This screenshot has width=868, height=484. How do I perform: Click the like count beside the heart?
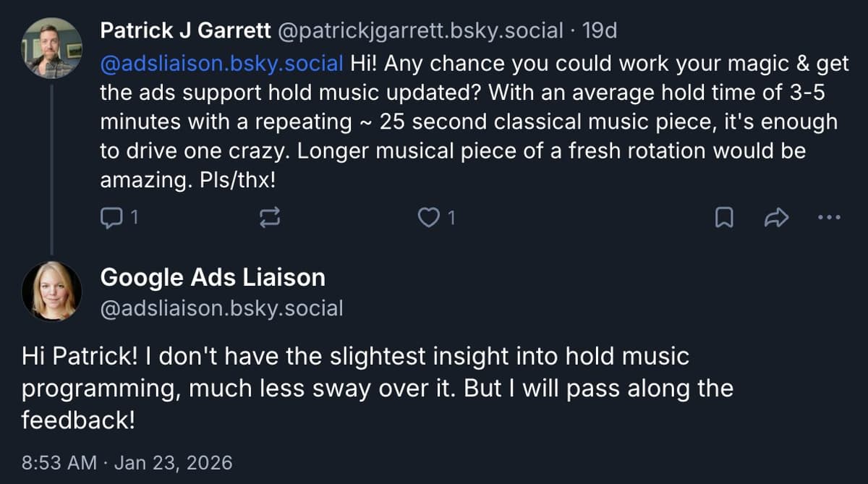point(452,218)
